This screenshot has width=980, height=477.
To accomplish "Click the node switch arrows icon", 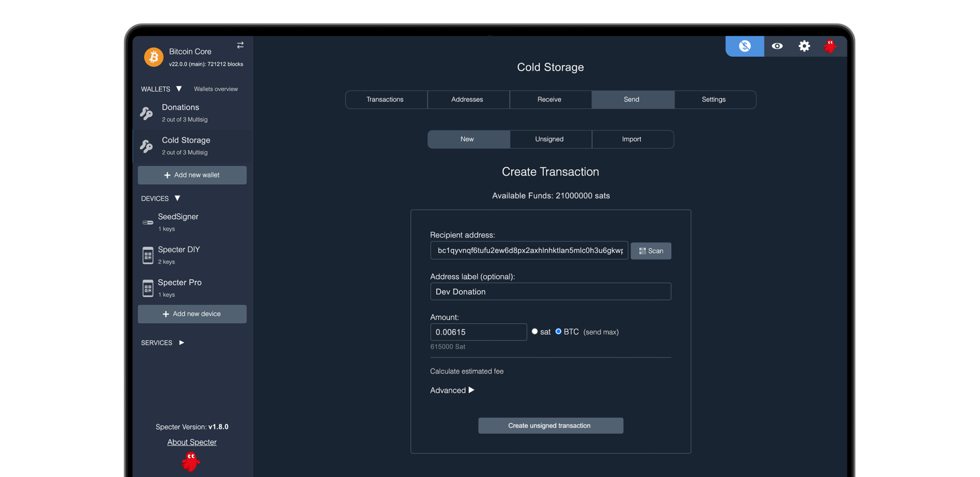I will pos(240,45).
